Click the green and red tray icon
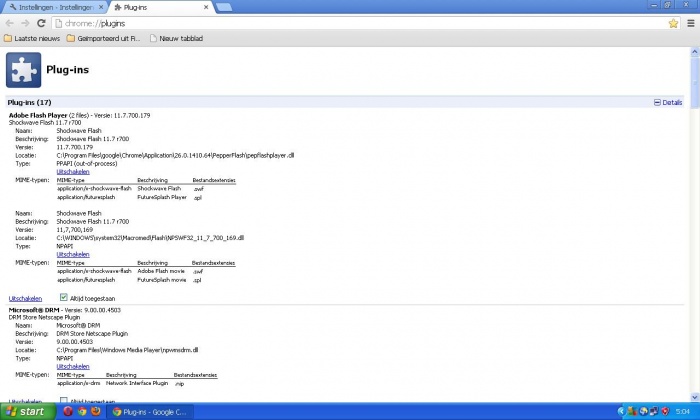Screen dimensions: 700x420 point(632,412)
